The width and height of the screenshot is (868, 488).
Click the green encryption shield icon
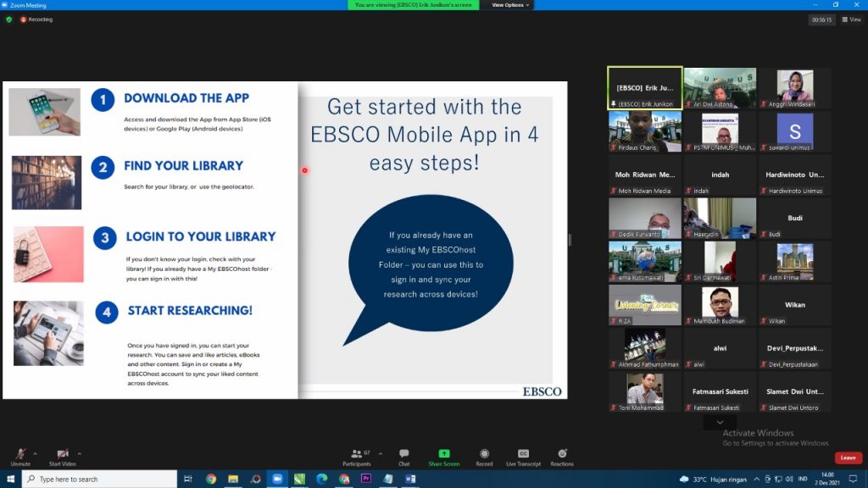(8, 19)
